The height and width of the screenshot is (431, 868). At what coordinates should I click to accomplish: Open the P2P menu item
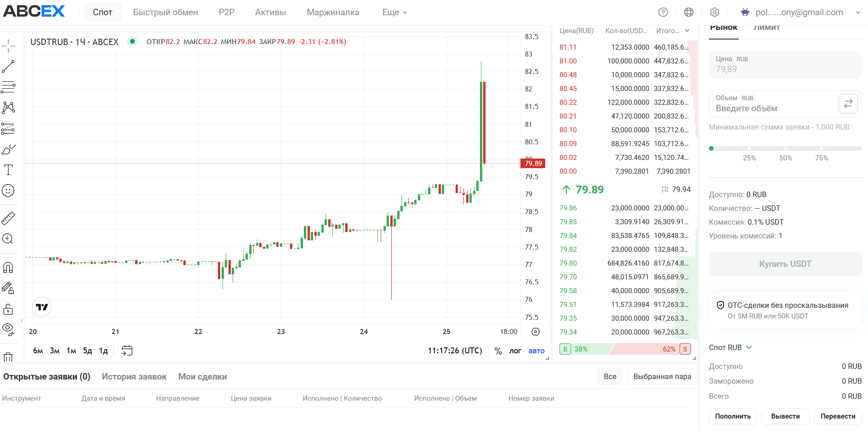click(x=227, y=12)
